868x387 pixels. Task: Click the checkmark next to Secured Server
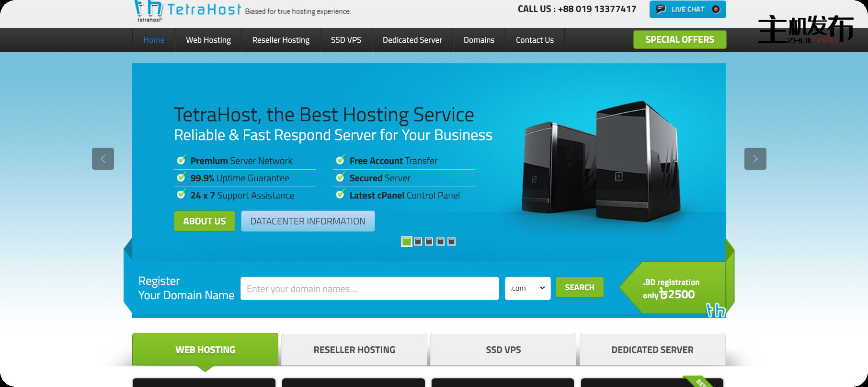tap(341, 177)
